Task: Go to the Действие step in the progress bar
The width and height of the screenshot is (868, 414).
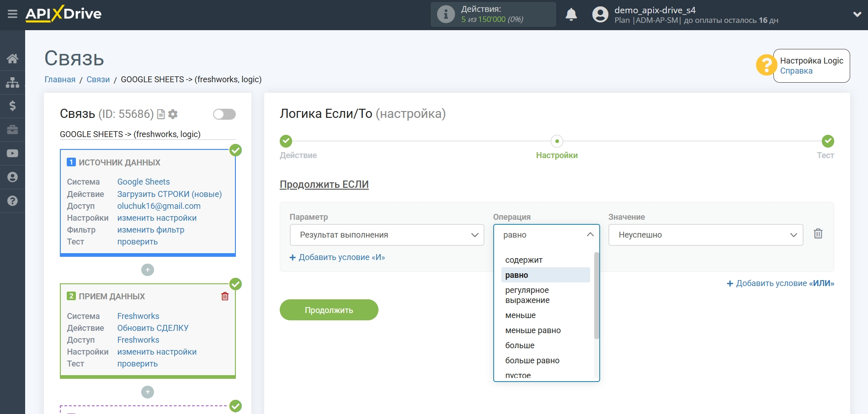Action: pos(286,141)
